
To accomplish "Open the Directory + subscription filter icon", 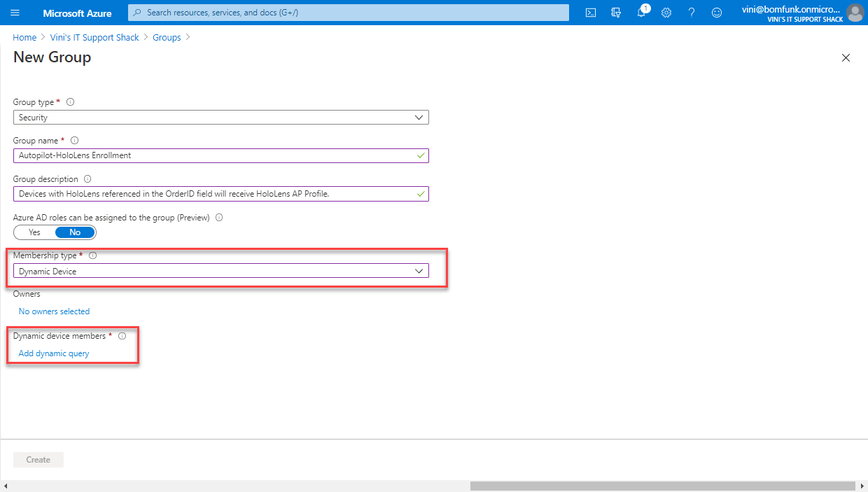I will [616, 13].
